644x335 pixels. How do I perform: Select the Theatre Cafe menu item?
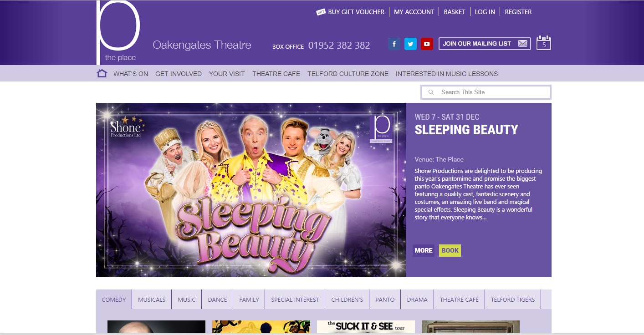click(276, 74)
